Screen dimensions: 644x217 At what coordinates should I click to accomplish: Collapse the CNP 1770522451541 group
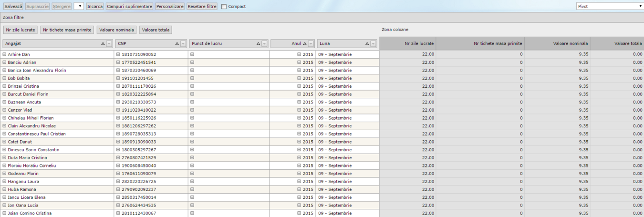click(118, 62)
